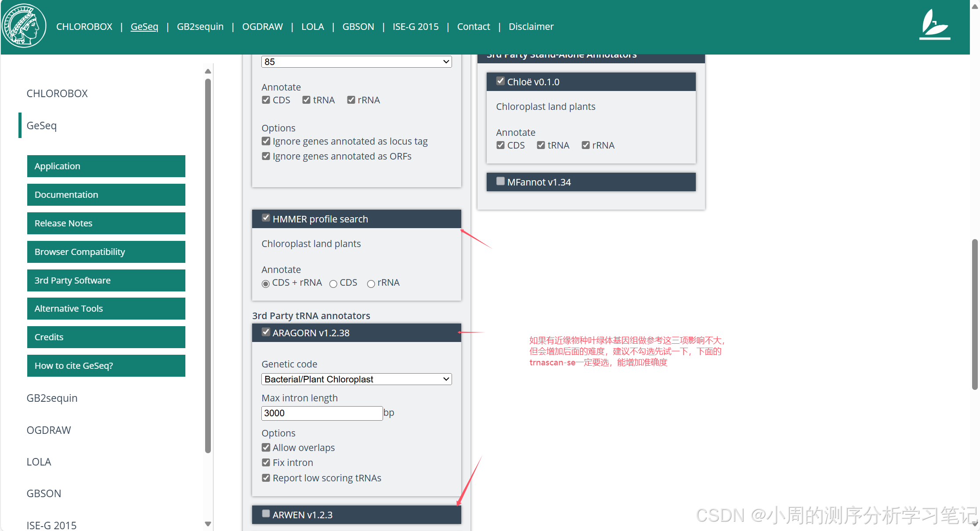Screen dimensions: 980x531
Task: Enable the MFannot v1.34 annotator
Action: click(500, 181)
